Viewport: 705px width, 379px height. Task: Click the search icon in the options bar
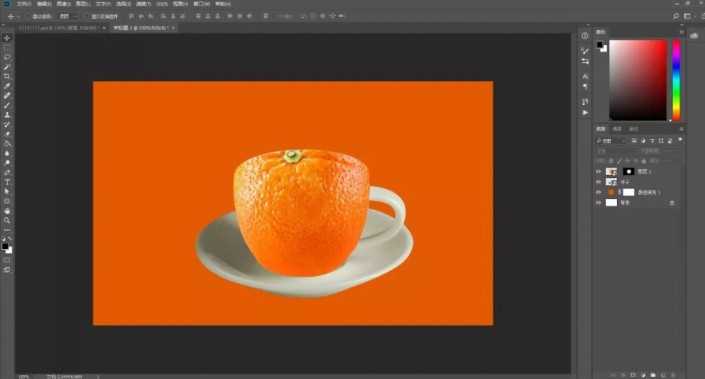tap(676, 16)
